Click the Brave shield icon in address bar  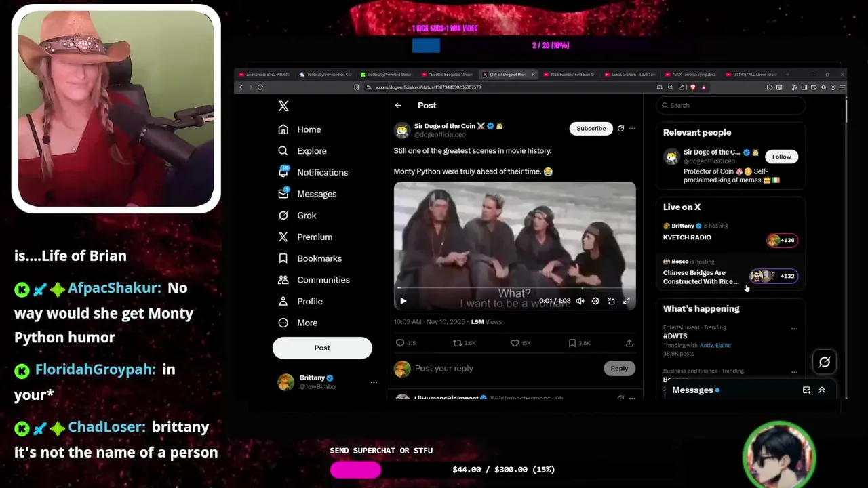click(x=692, y=87)
